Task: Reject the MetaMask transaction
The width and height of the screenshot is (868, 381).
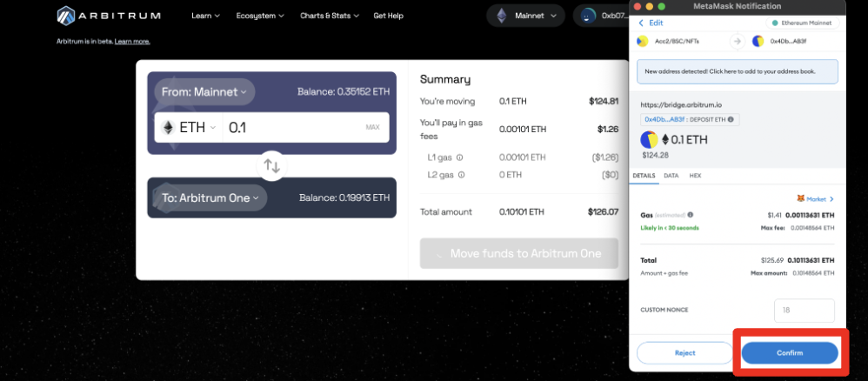Action: pyautogui.click(x=684, y=353)
